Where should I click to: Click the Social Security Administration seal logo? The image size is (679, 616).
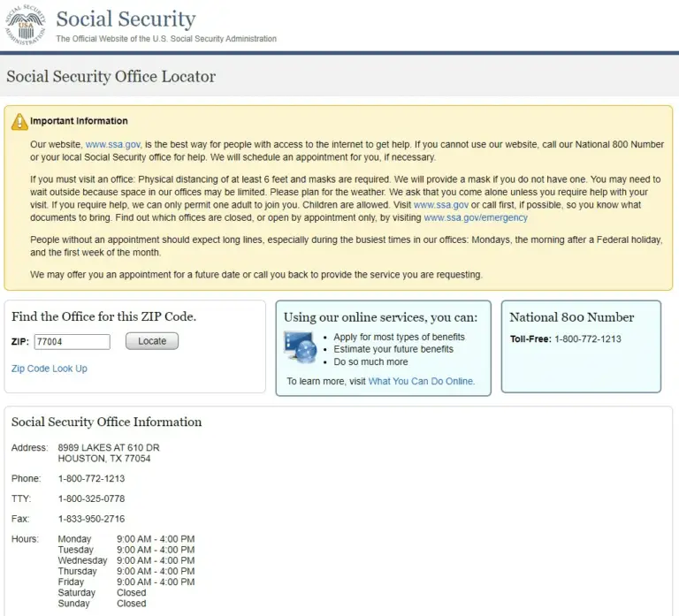[25, 25]
